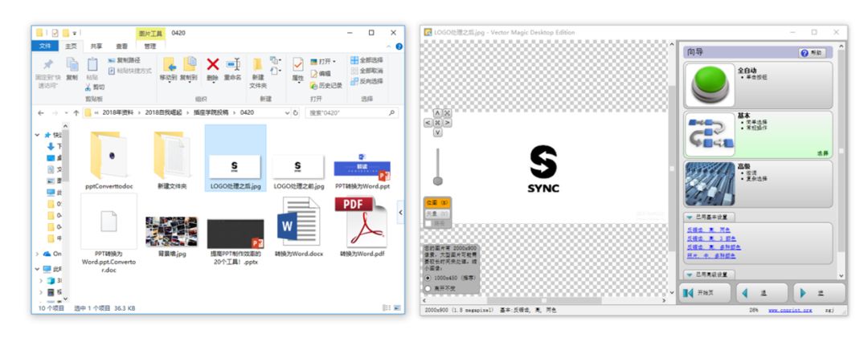The height and width of the screenshot is (354, 868).
Task: Select the leave-unchanged (离开不变) radio option
Action: 428,288
